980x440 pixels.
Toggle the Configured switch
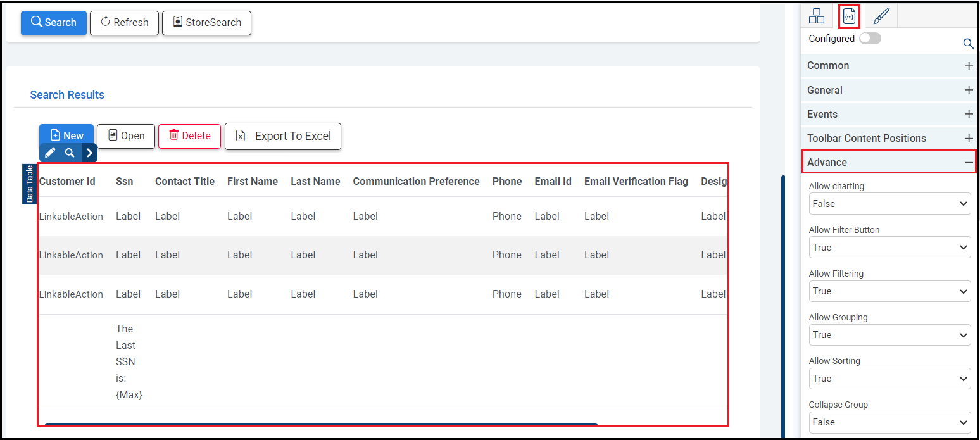[870, 39]
